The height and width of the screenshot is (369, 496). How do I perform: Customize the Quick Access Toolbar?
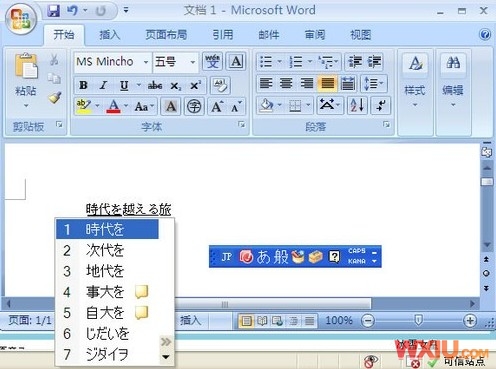pos(126,10)
